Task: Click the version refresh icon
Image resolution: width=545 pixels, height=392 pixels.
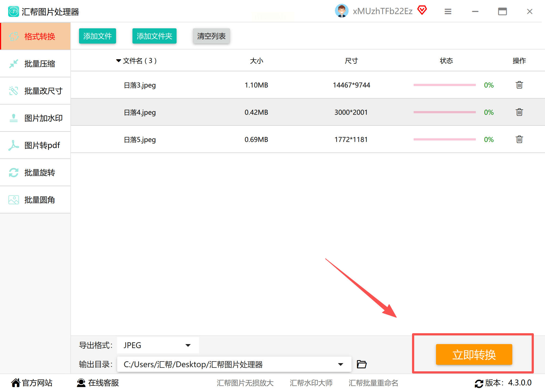Action: click(479, 383)
